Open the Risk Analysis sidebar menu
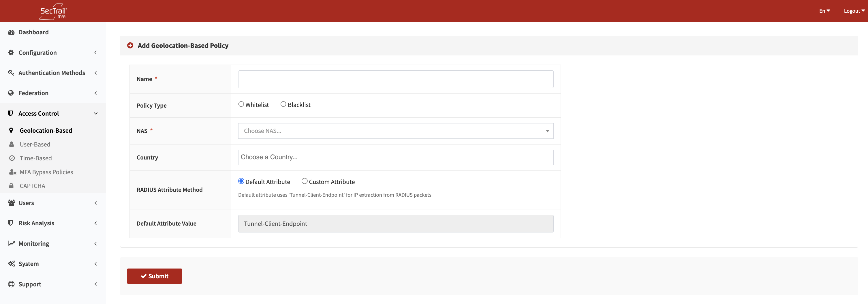This screenshot has width=868, height=304. [53, 223]
